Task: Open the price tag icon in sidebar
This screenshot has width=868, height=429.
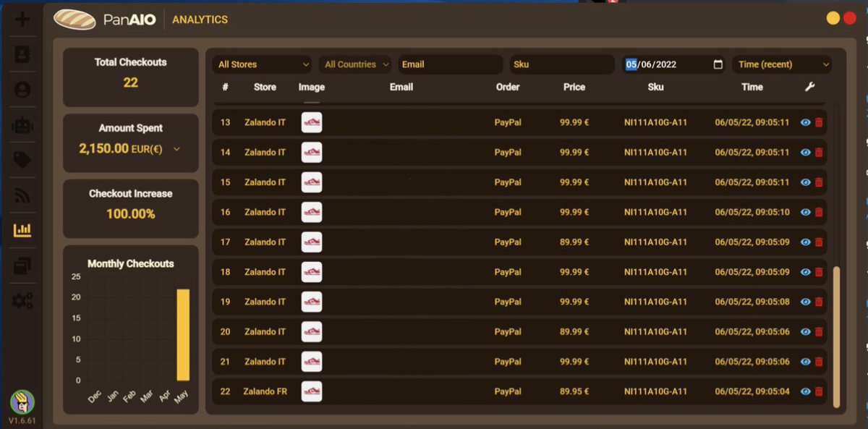Action: pos(22,160)
